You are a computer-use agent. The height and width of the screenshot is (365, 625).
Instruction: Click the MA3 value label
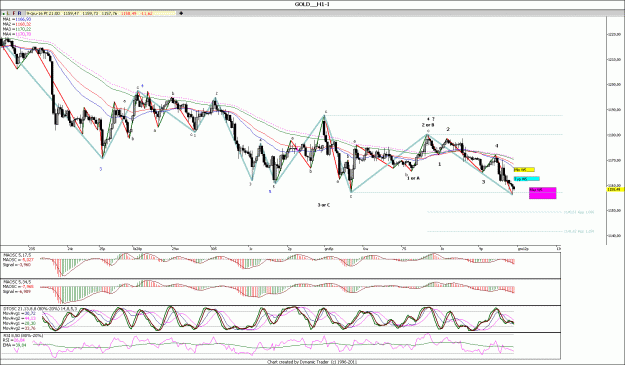click(x=17, y=29)
